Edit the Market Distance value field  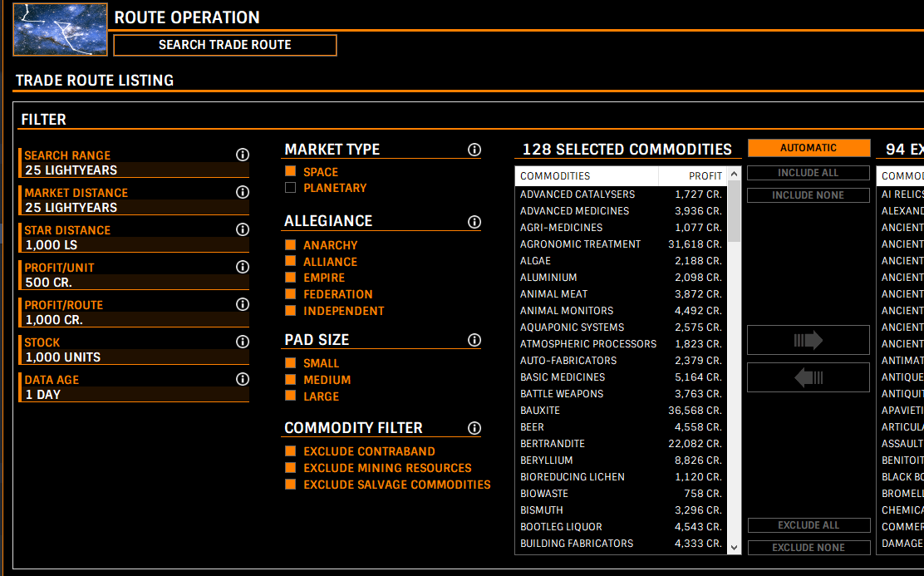tap(135, 208)
